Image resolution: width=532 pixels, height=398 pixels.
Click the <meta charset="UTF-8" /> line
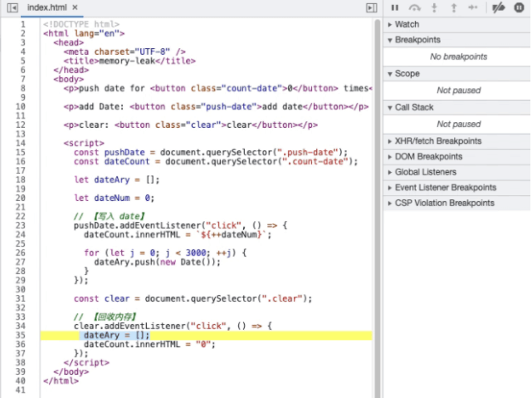124,52
